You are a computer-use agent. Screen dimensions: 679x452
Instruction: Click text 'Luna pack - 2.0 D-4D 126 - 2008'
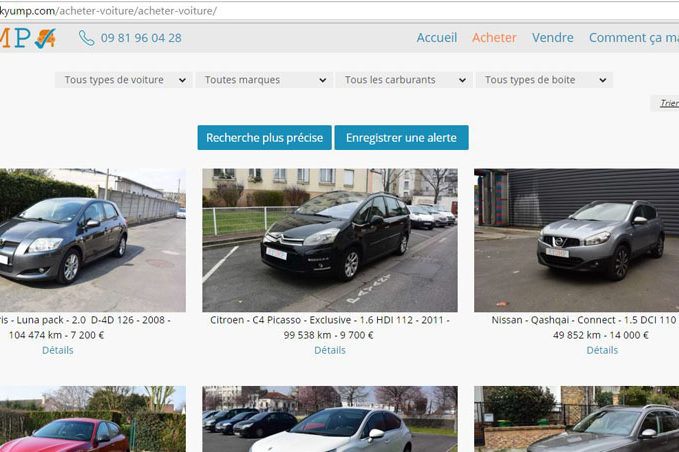[x=91, y=320]
